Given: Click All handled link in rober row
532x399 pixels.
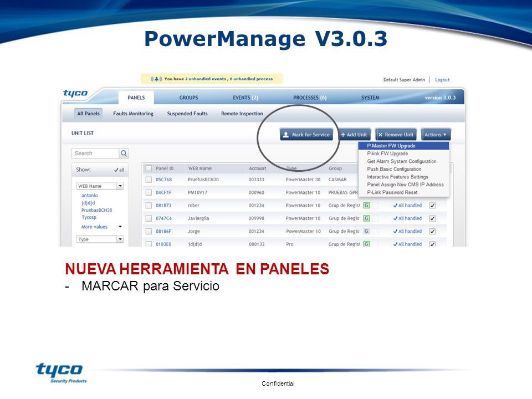Looking at the screenshot, I should point(407,205).
